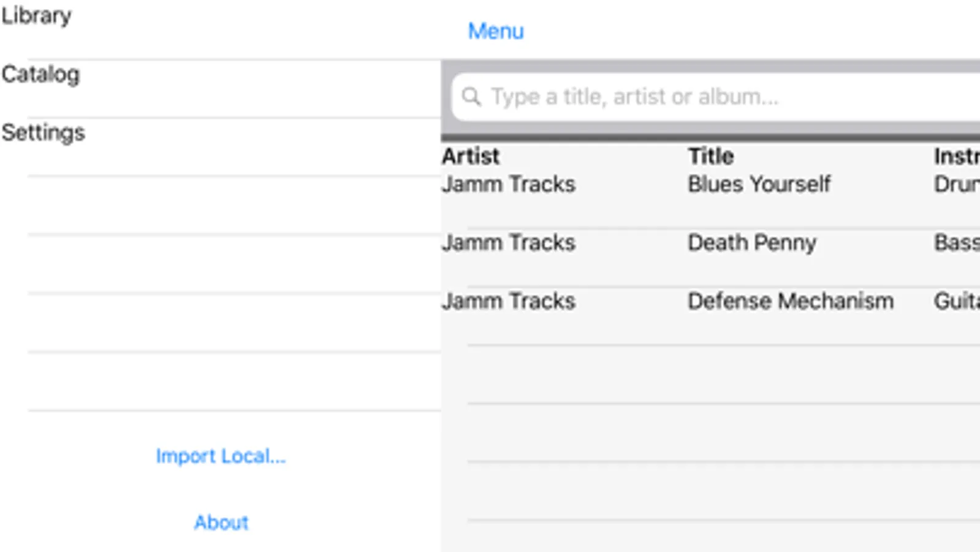980x552 pixels.
Task: Click the Guitar instrument cell
Action: (956, 301)
